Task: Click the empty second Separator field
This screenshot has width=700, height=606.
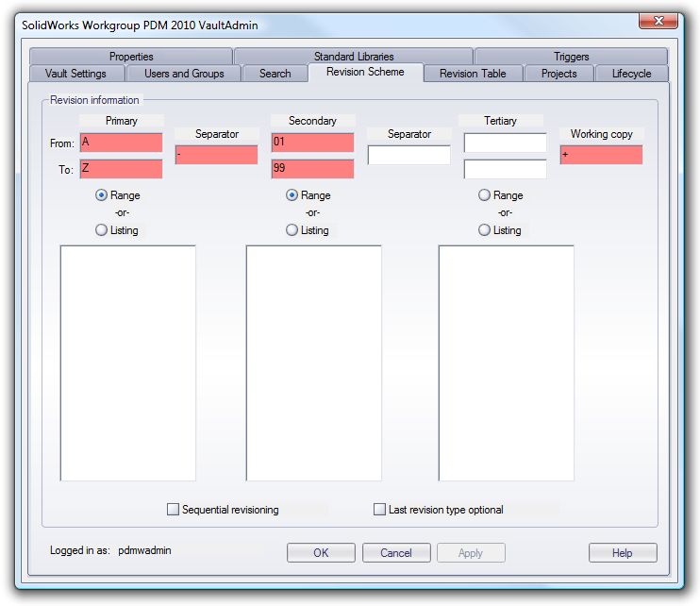Action: [408, 155]
